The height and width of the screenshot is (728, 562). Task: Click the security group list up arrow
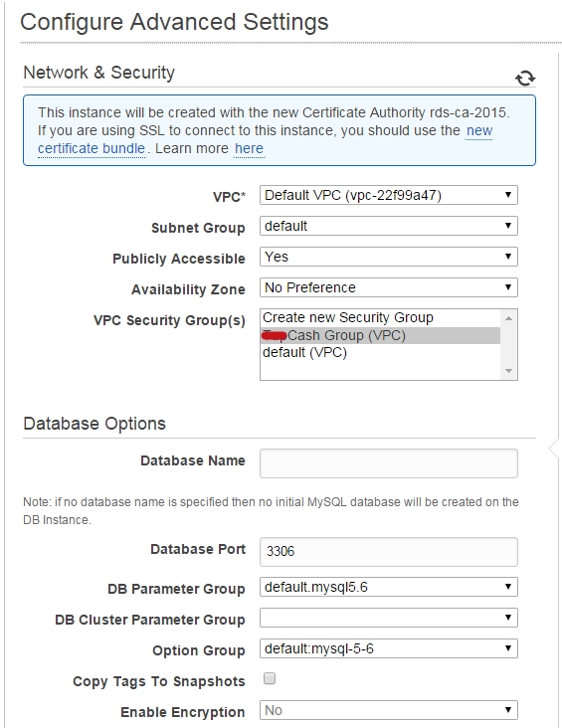[x=508, y=318]
